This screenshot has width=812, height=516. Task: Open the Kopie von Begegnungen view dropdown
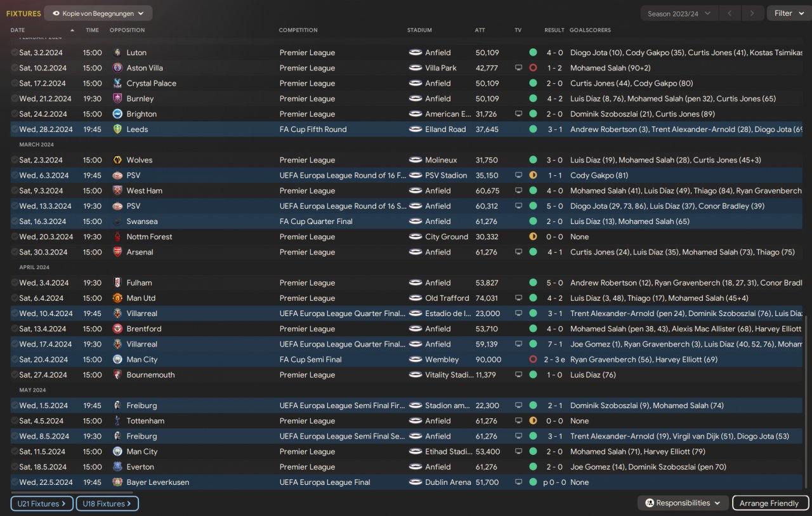point(98,13)
